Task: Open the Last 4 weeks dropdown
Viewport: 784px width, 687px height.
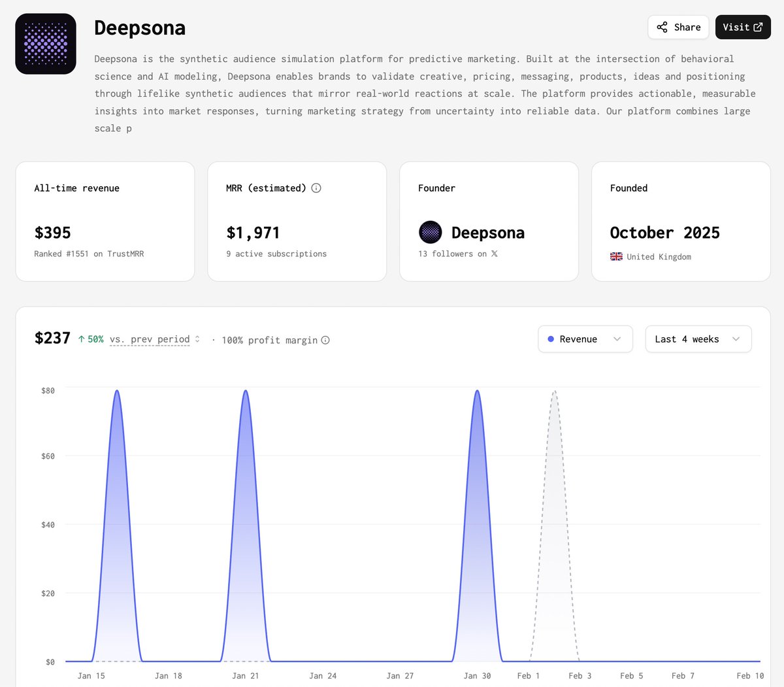Action: click(698, 339)
